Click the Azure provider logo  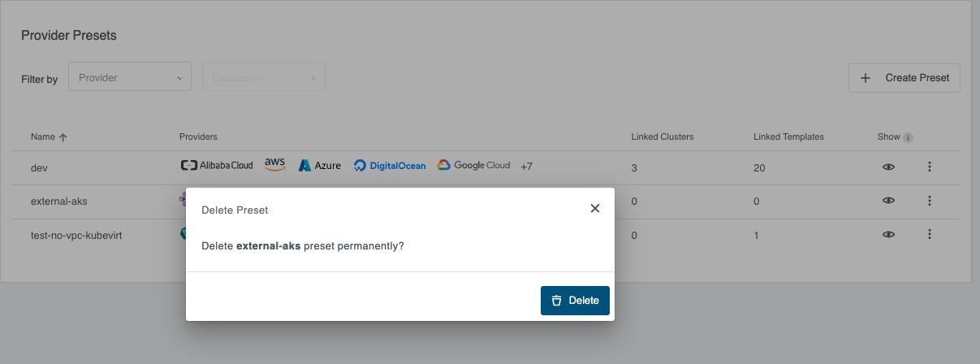pos(319,166)
